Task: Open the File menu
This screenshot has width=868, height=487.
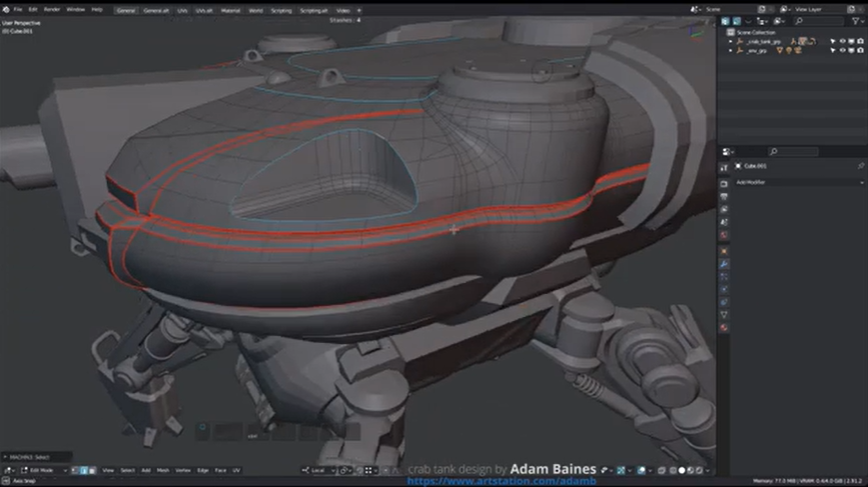Action: [x=18, y=9]
